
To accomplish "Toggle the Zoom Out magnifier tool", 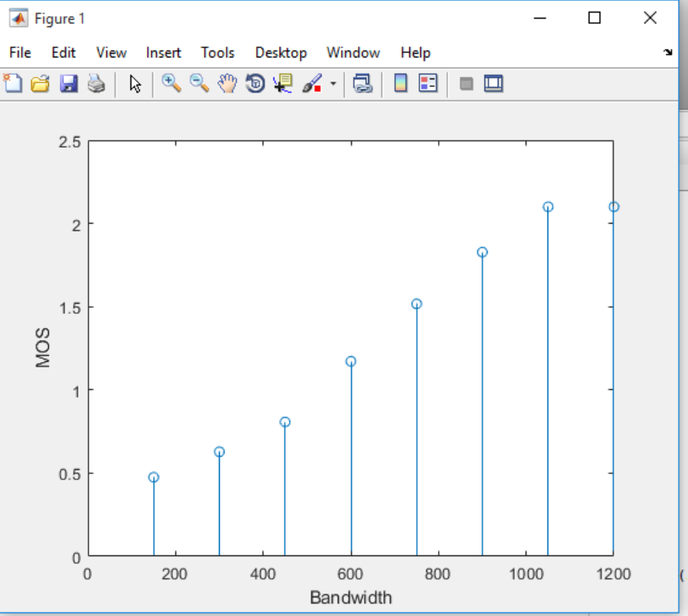I will coord(199,83).
